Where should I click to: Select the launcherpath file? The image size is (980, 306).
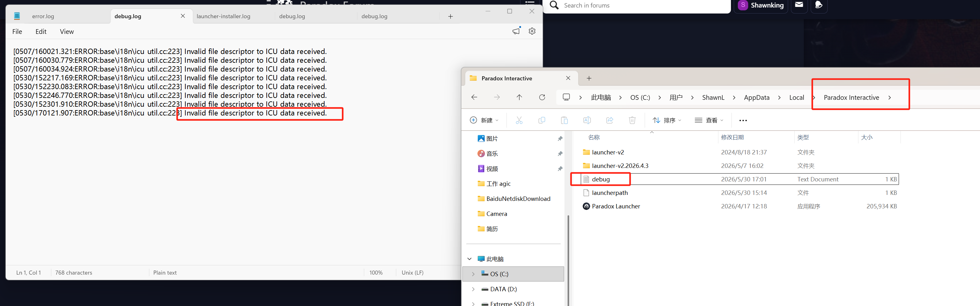coord(610,193)
